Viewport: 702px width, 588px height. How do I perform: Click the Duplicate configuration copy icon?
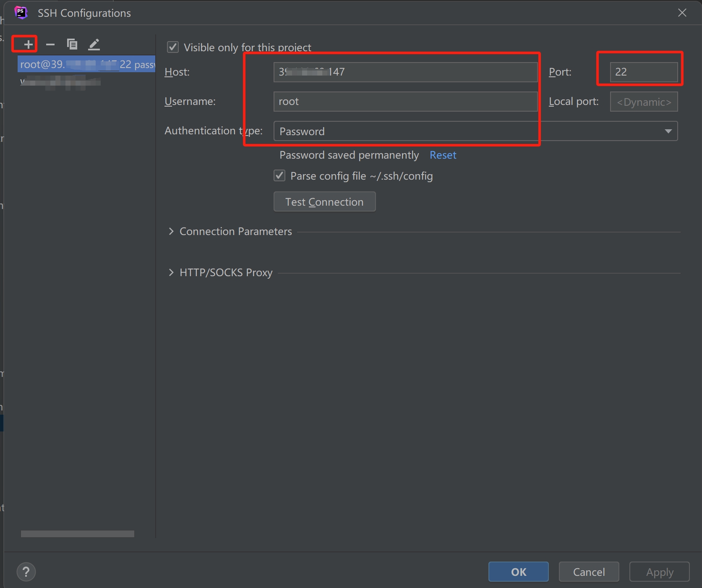click(x=72, y=44)
